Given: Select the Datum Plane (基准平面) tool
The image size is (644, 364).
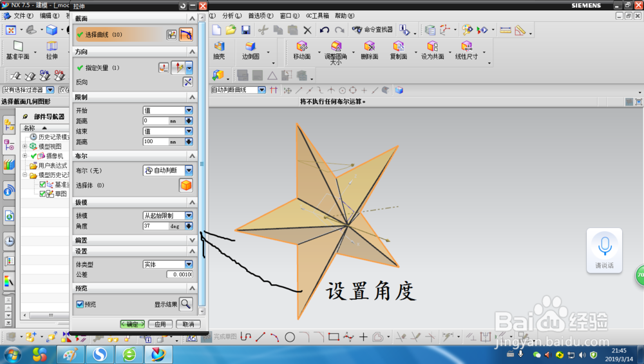Looking at the screenshot, I should pos(17,50).
